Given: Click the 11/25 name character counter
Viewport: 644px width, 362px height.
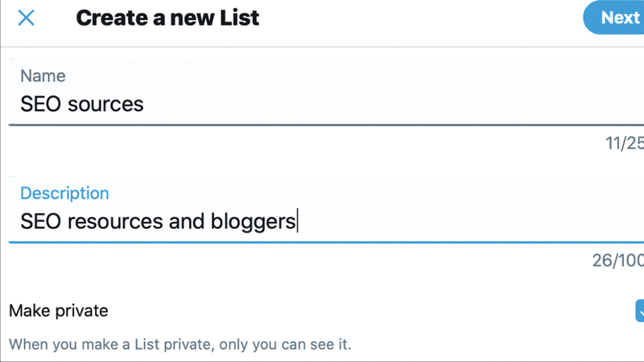Looking at the screenshot, I should point(625,143).
